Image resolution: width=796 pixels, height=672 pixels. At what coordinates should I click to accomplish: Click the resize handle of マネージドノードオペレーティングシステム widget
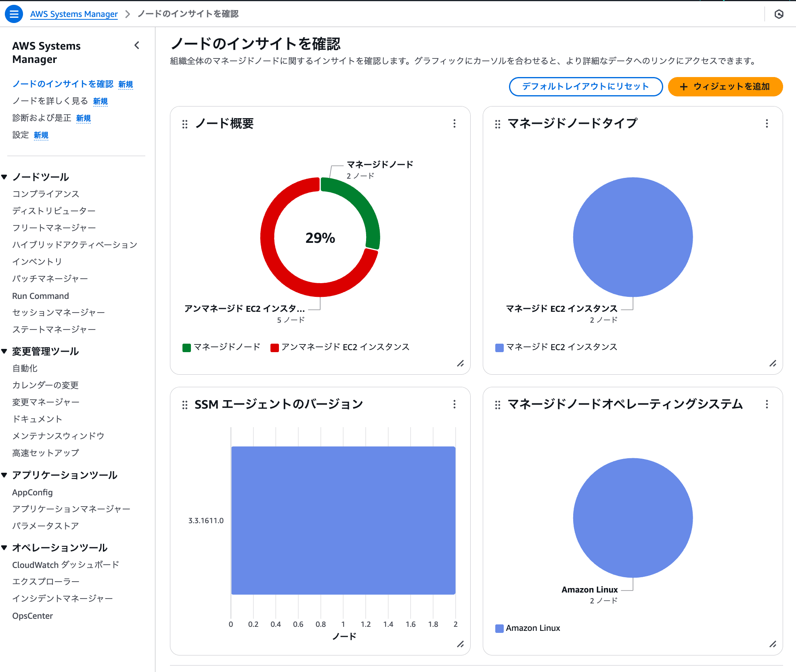click(773, 644)
